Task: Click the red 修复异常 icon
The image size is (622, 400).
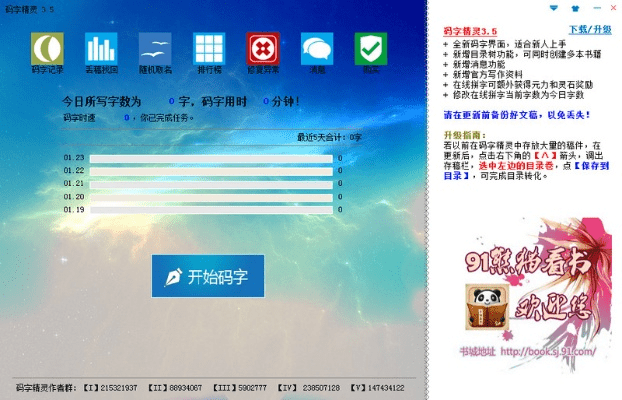Action: point(263,49)
